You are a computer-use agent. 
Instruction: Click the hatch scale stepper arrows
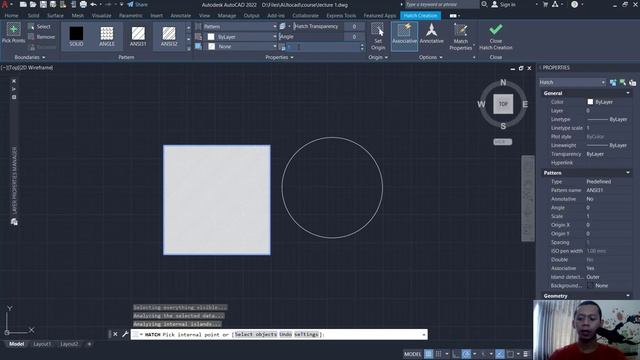click(x=362, y=47)
